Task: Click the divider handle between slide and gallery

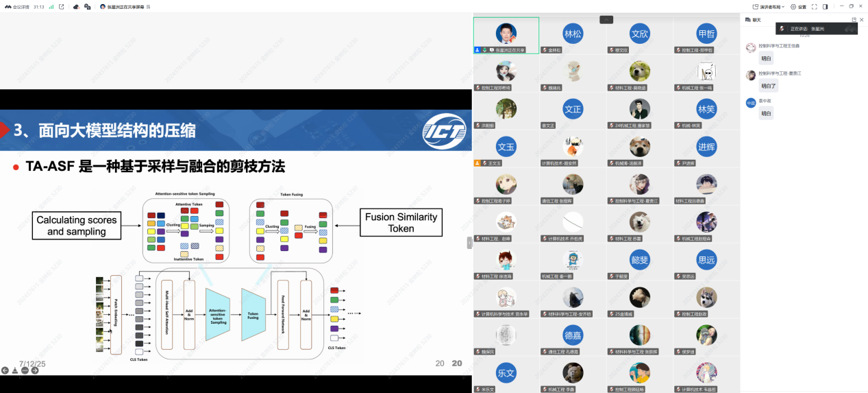Action: click(469, 242)
